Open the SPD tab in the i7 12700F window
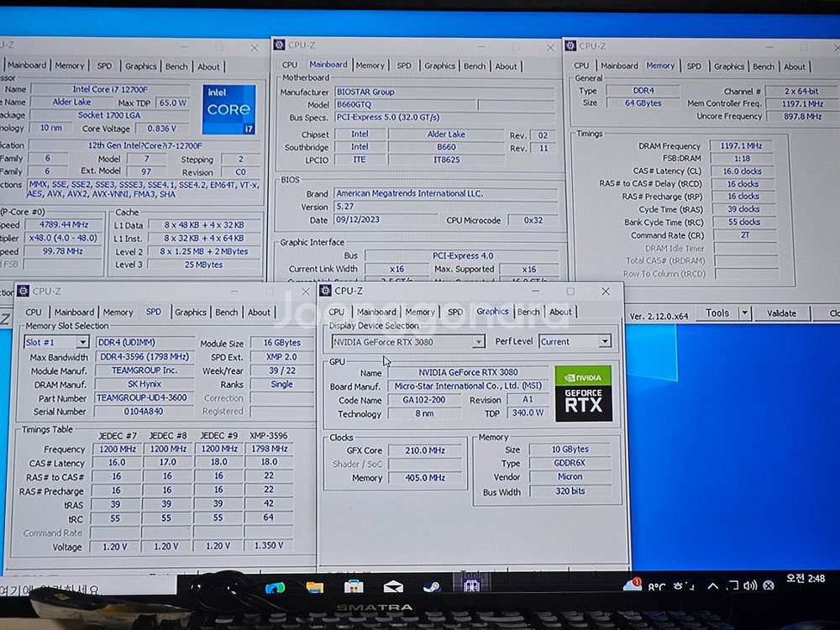Viewport: 840px width, 630px height. [x=104, y=66]
